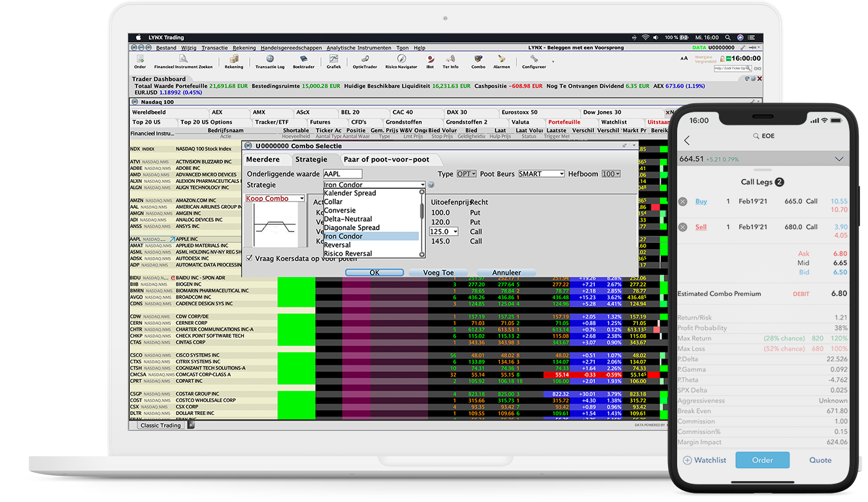868x502 pixels.
Task: Click the Onderliggende waarde AAPL field
Action: (x=342, y=174)
